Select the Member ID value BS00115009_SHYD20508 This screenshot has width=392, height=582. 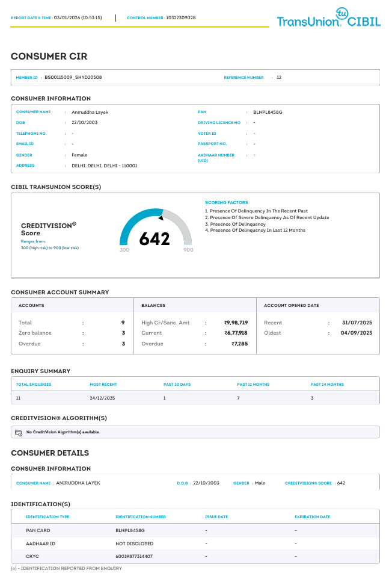tap(73, 78)
